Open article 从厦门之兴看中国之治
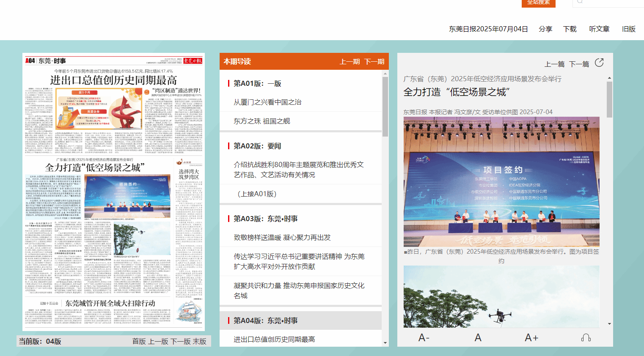The image size is (644, 356). (267, 102)
